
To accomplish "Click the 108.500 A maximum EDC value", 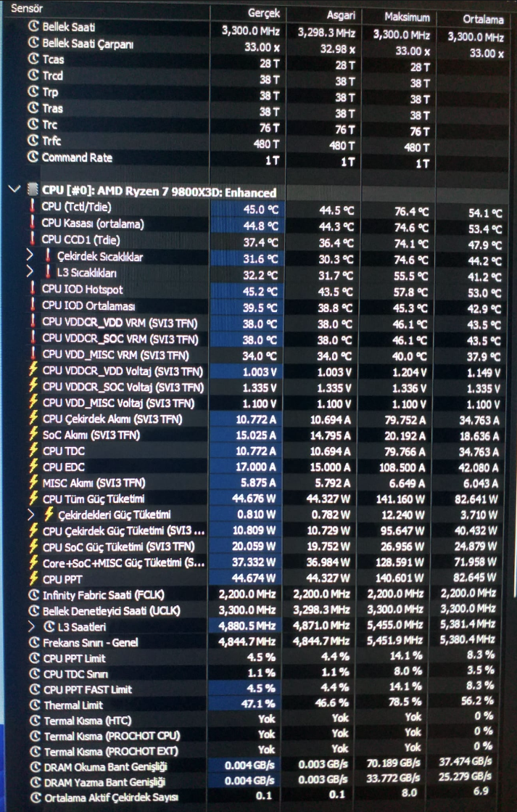I will pyautogui.click(x=401, y=467).
